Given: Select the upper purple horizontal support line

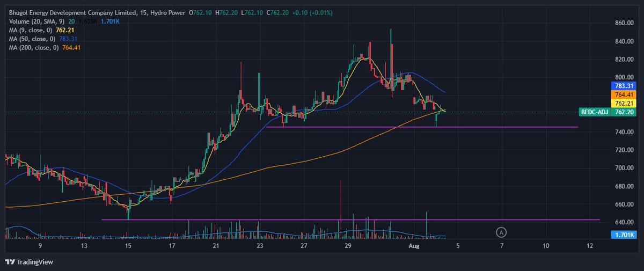Looking at the screenshot, I should pos(422,127).
